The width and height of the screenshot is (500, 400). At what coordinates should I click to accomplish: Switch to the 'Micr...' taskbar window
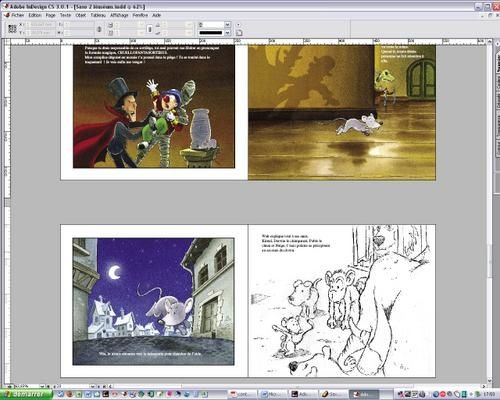(272, 394)
